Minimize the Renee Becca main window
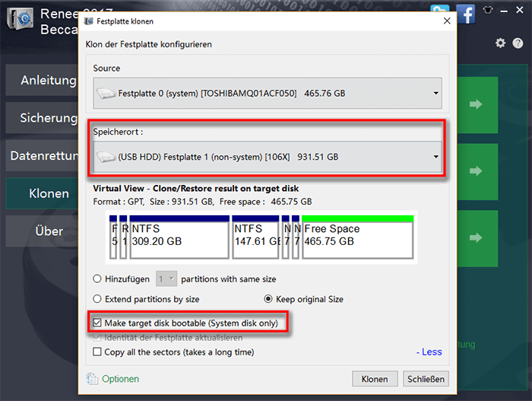532x401 pixels. [x=504, y=11]
